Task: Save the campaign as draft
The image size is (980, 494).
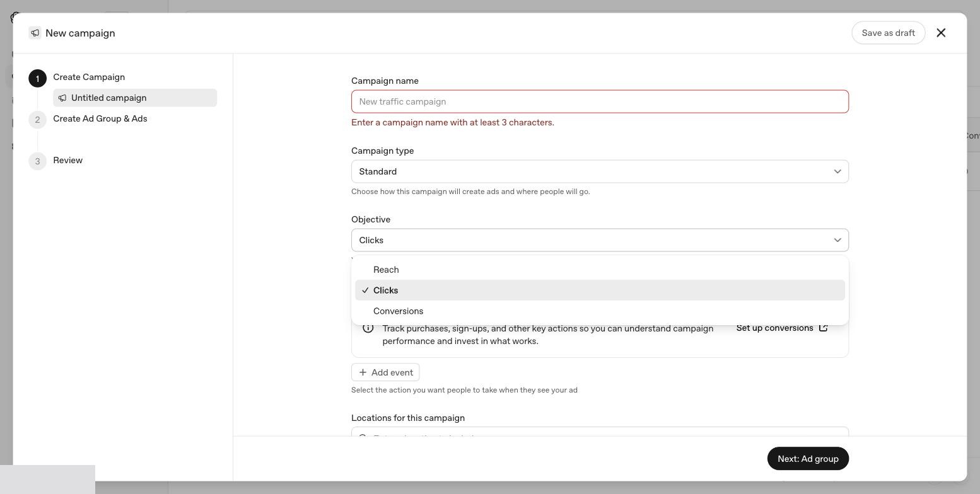Action: [x=888, y=33]
